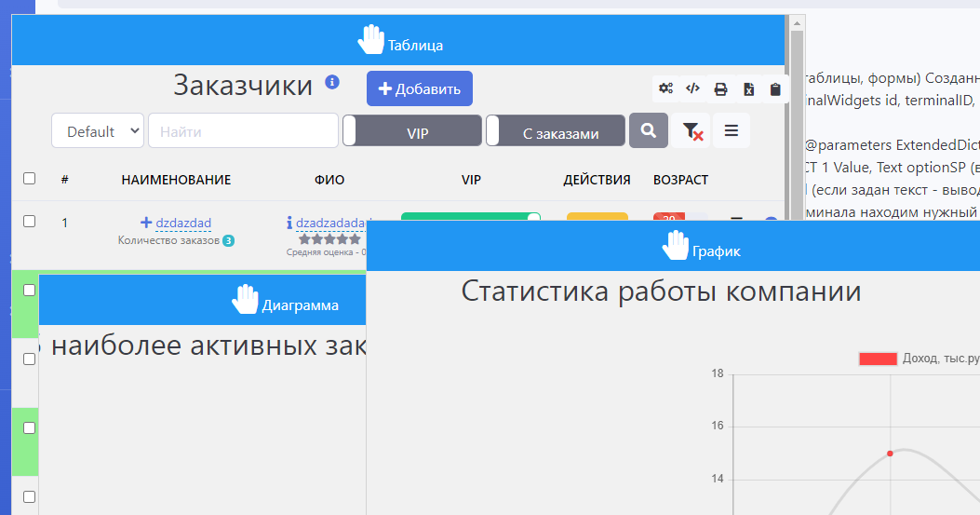The height and width of the screenshot is (515, 980).
Task: Open table settings via the gears icon
Action: (x=665, y=88)
